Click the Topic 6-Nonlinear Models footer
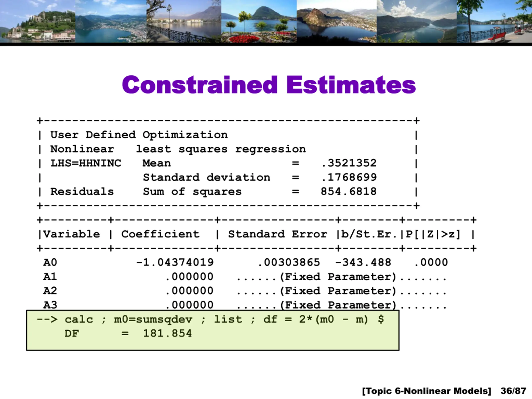Screen dimensions: 532x399 point(426,391)
